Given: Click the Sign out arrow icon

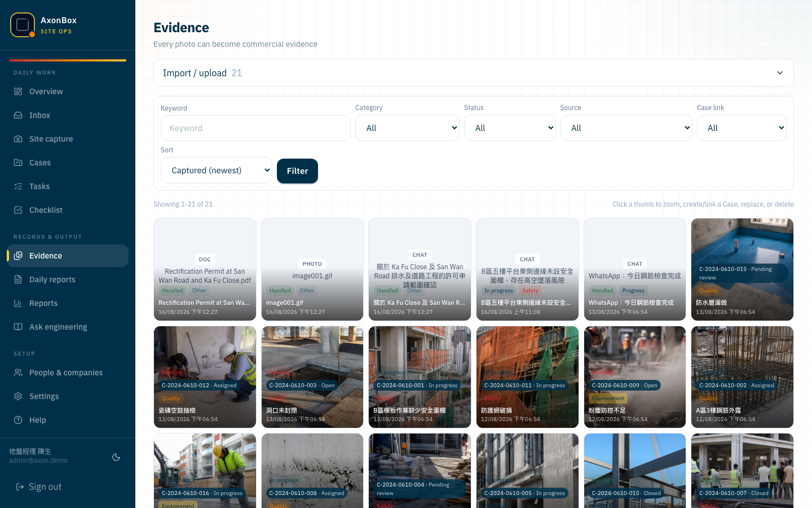Looking at the screenshot, I should click(x=20, y=487).
